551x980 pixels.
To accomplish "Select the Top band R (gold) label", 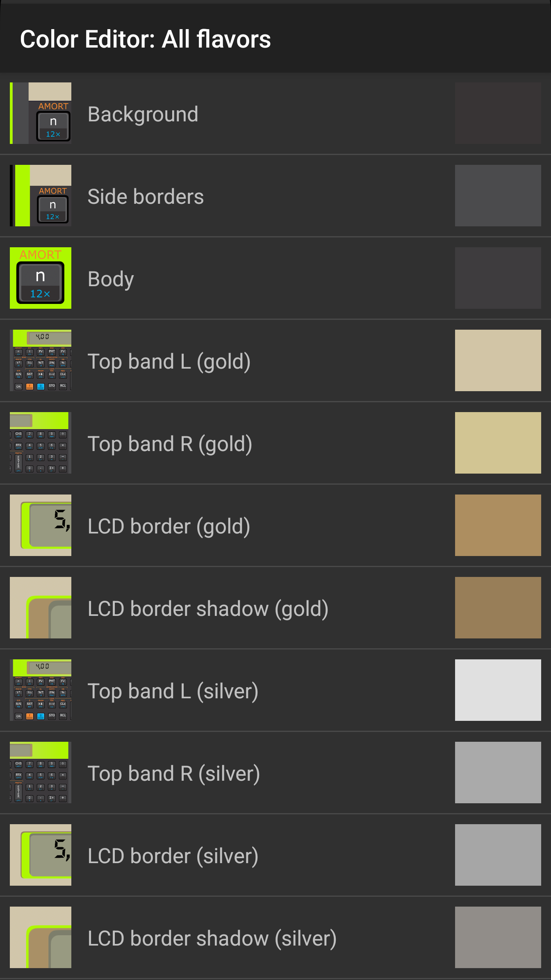I will pos(170,444).
